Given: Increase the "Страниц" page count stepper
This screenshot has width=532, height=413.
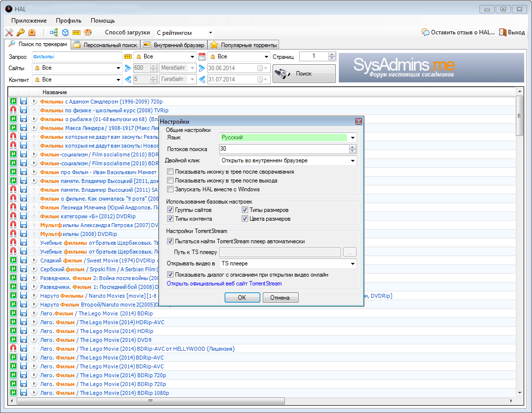Looking at the screenshot, I should [x=332, y=54].
